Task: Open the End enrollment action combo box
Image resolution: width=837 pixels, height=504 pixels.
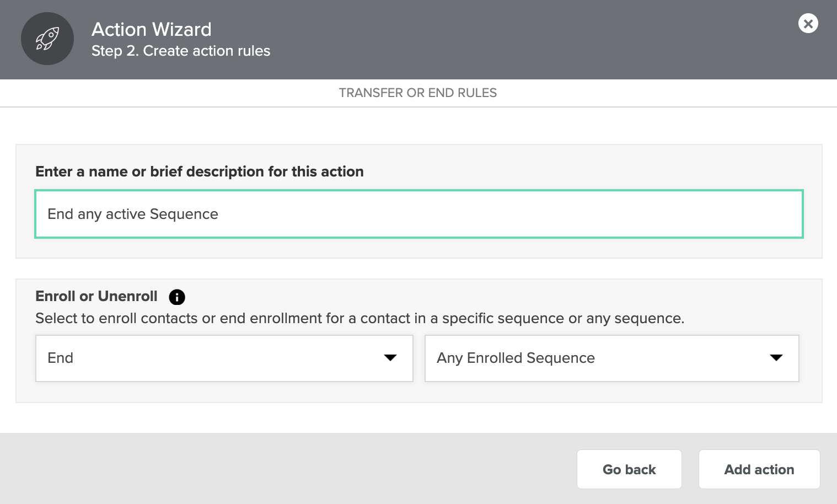Action: (224, 358)
